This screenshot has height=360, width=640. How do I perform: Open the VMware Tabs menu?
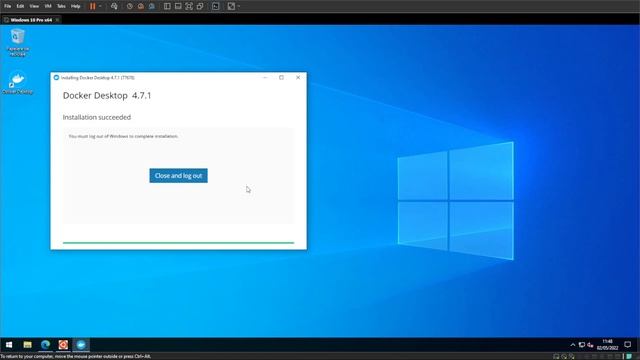pyautogui.click(x=61, y=6)
